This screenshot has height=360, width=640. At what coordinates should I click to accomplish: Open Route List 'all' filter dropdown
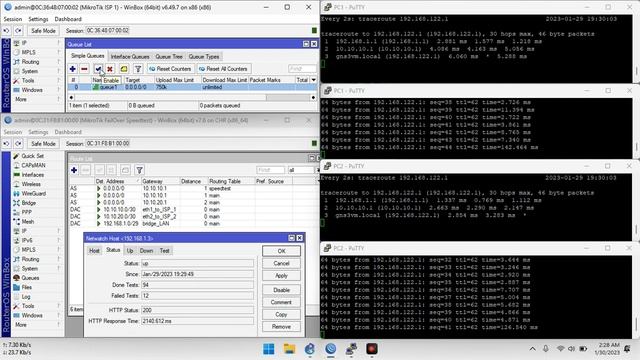[317, 170]
